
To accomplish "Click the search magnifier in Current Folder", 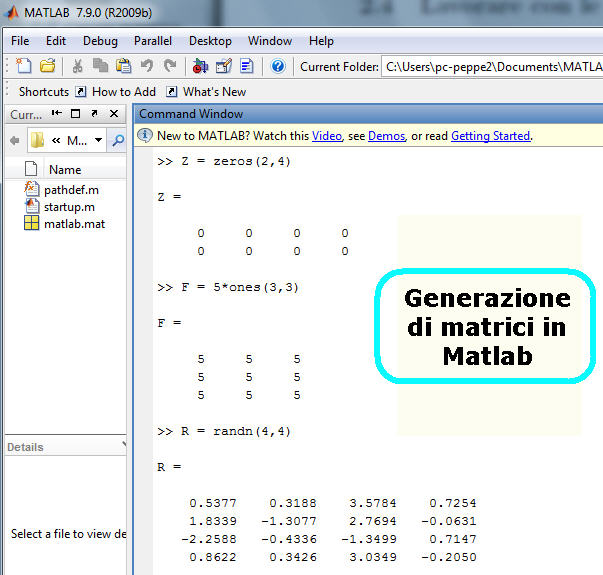I will coord(118,140).
